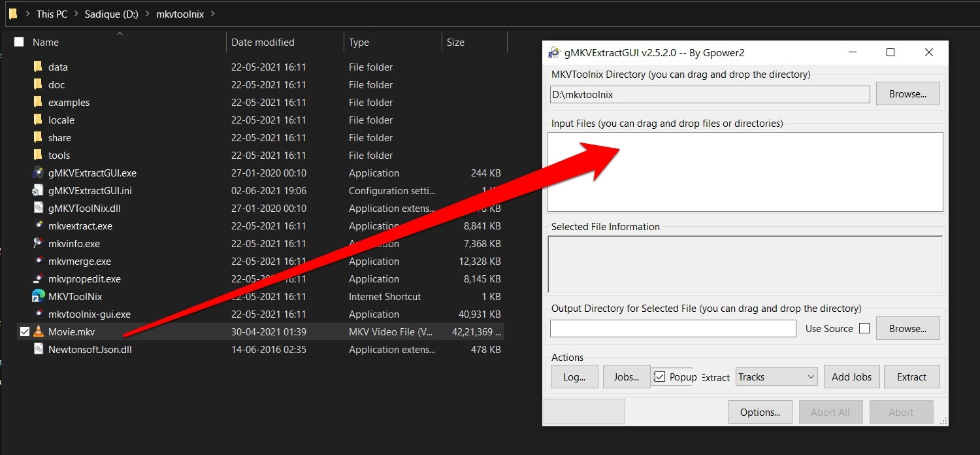
Task: Open Options in gMKVExtractGUI
Action: (x=760, y=412)
